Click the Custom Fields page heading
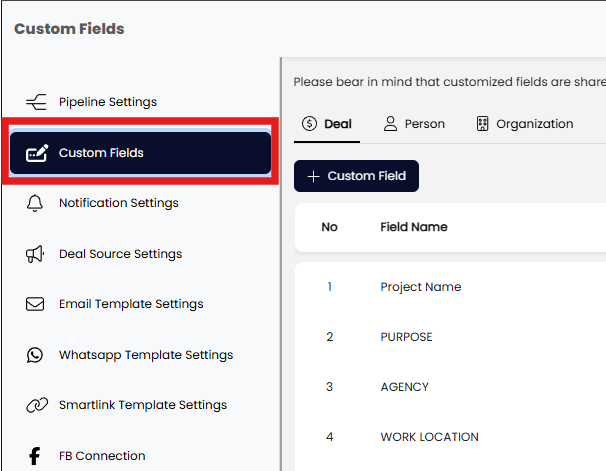Viewport: 606px width, 471px height. pos(69,29)
